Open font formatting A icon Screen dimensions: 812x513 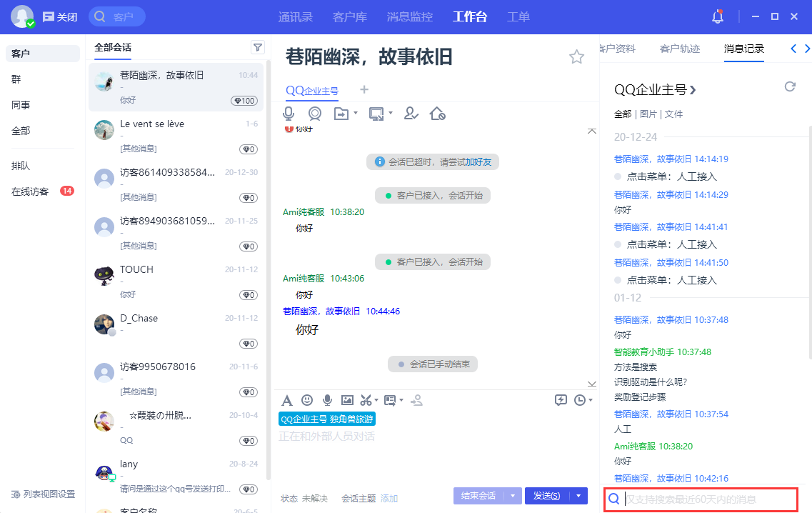(x=287, y=400)
